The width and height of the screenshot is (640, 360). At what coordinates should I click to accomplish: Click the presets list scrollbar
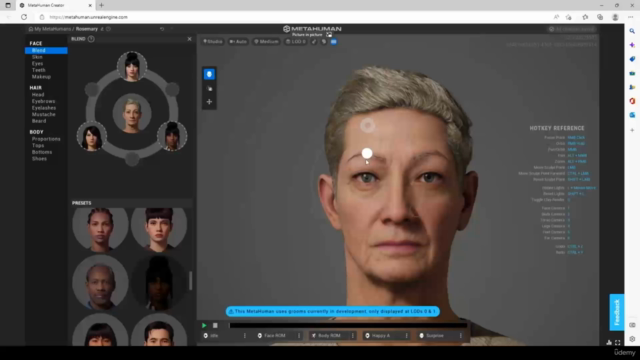tap(190, 280)
